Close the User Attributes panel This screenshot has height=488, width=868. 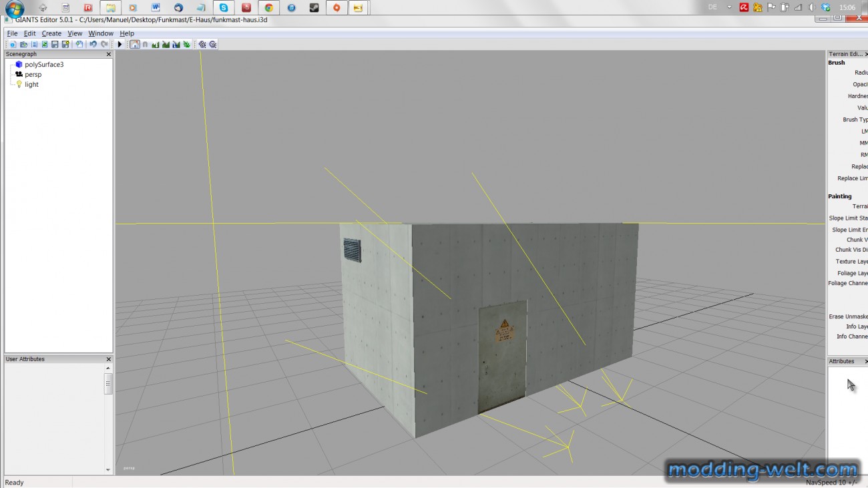click(x=109, y=359)
